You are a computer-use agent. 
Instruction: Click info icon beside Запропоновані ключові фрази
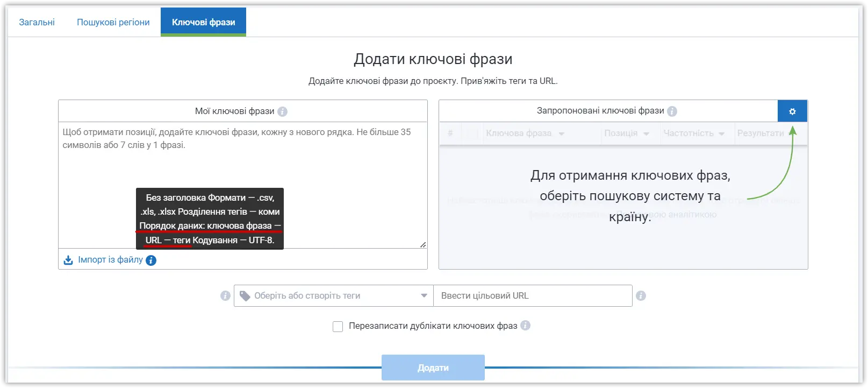(672, 111)
